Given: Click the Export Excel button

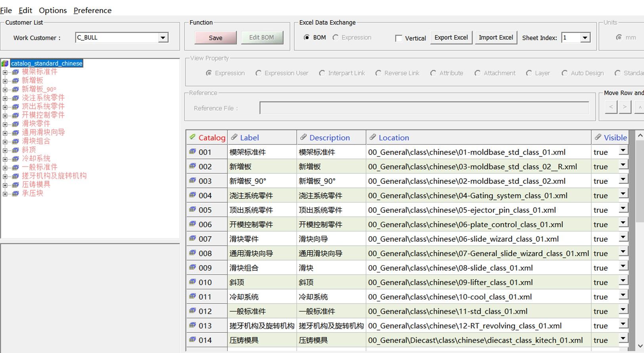Looking at the screenshot, I should (x=451, y=38).
